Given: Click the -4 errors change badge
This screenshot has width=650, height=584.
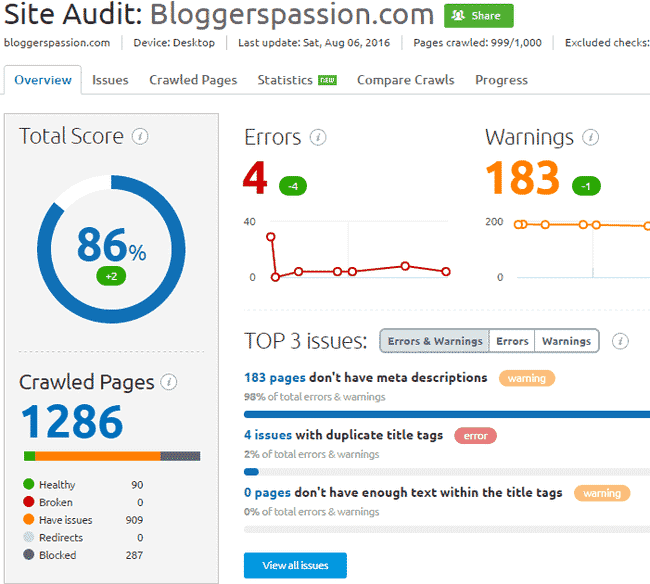Looking at the screenshot, I should pyautogui.click(x=293, y=186).
